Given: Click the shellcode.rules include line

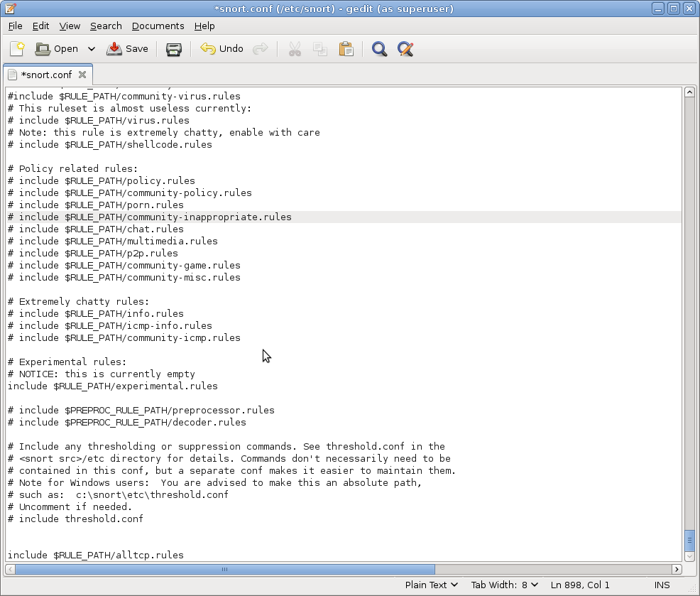Looking at the screenshot, I should click(110, 145).
